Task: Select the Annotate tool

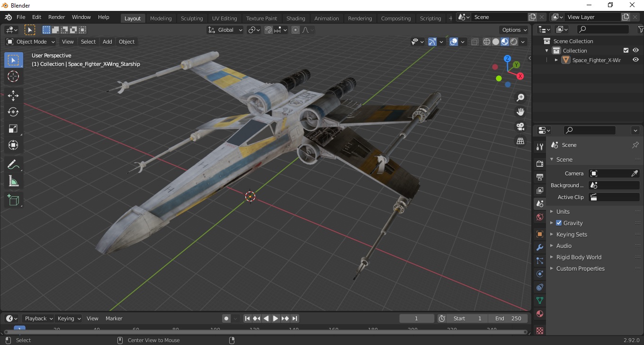Action: pos(13,164)
